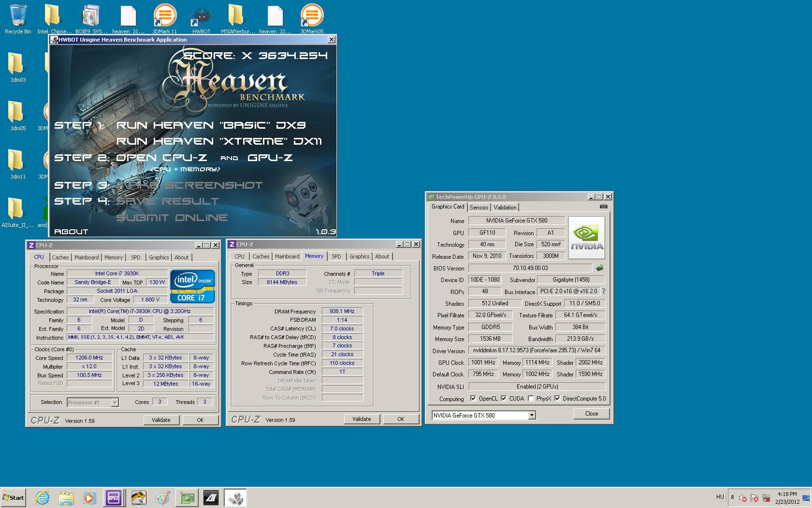
Task: Click the NVIDIA logo in GPU-Z
Action: (587, 238)
